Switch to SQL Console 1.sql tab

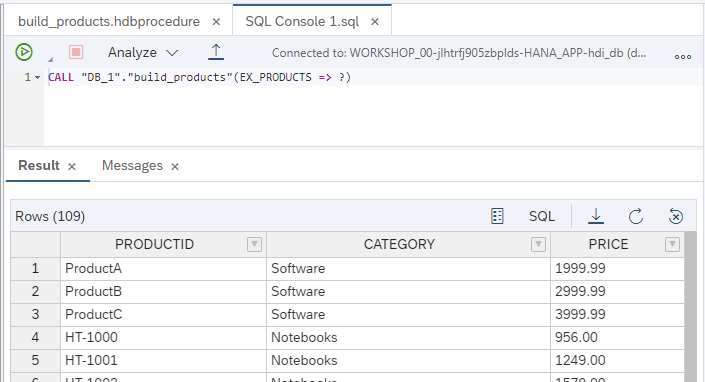coord(302,22)
